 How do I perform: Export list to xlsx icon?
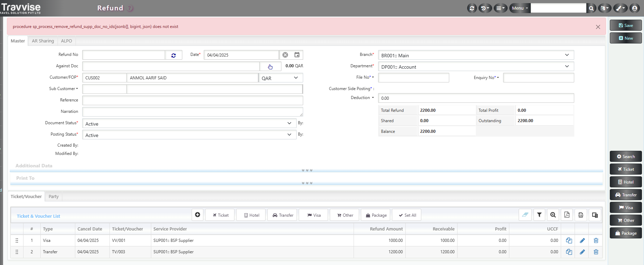(581, 215)
